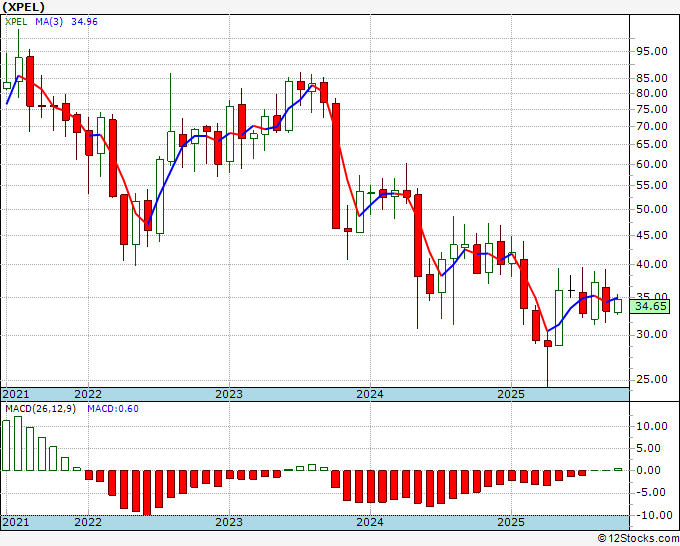The width and height of the screenshot is (680, 546).
Task: Click the 60.00 price axis label
Action: (x=652, y=164)
